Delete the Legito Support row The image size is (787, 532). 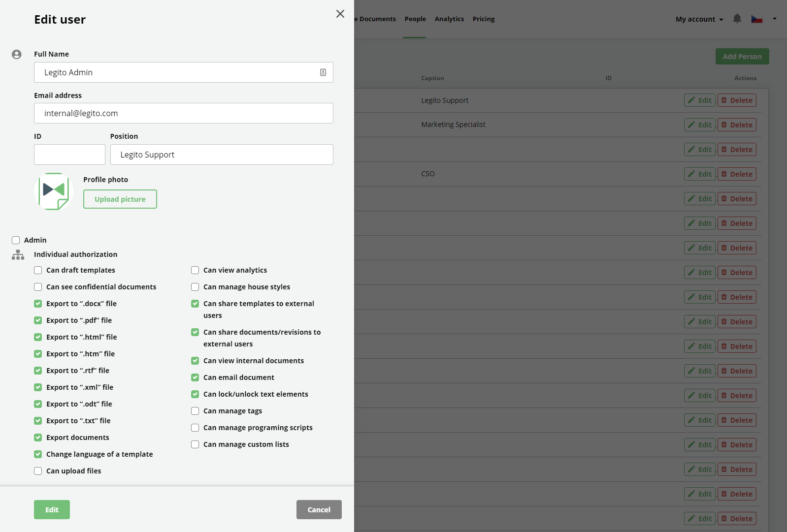tap(737, 100)
